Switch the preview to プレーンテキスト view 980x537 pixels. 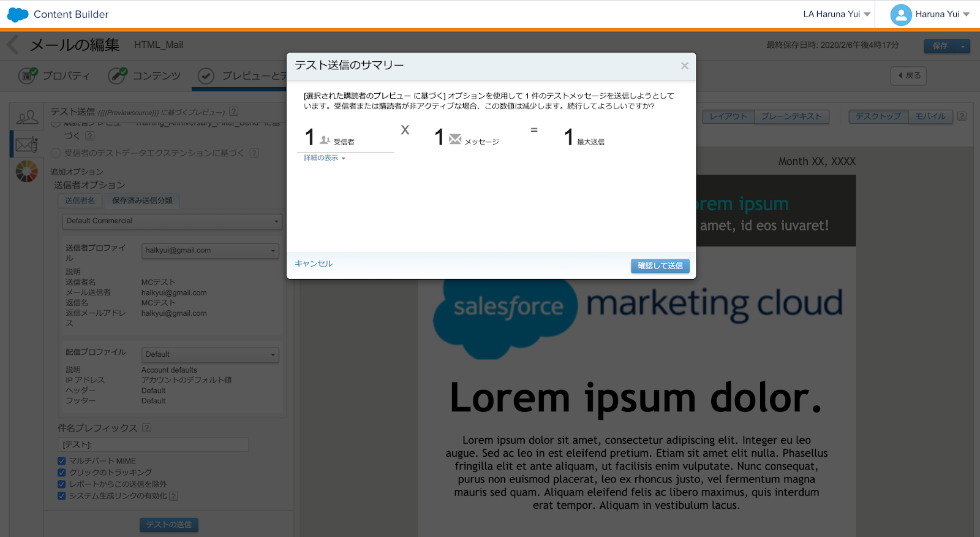(791, 116)
